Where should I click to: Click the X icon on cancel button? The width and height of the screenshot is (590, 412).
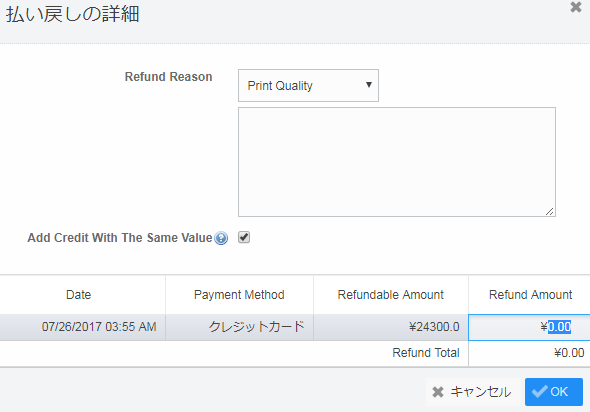click(x=438, y=392)
